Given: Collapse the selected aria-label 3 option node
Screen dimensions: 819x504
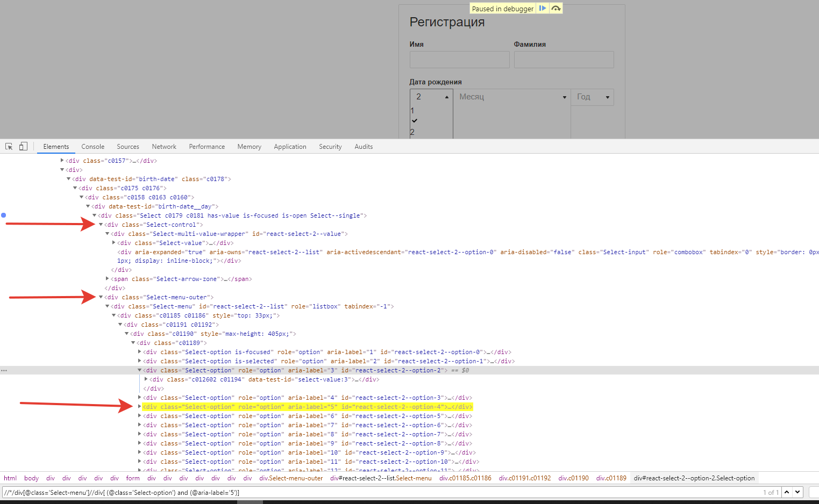Looking at the screenshot, I should point(140,370).
